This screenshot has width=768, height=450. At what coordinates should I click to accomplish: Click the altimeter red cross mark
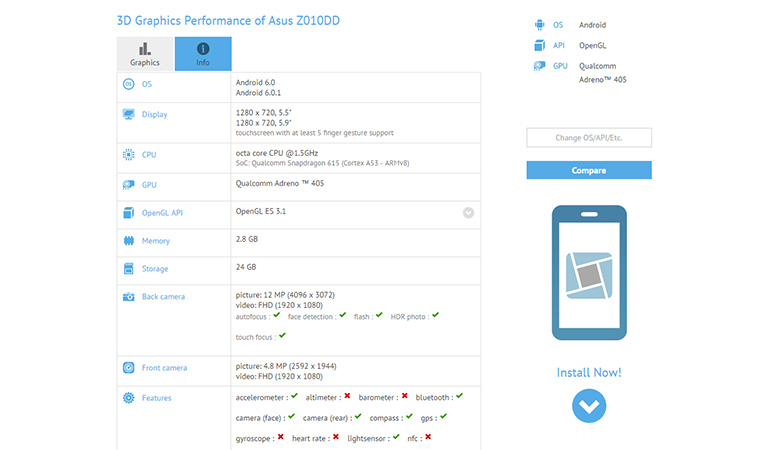(346, 396)
